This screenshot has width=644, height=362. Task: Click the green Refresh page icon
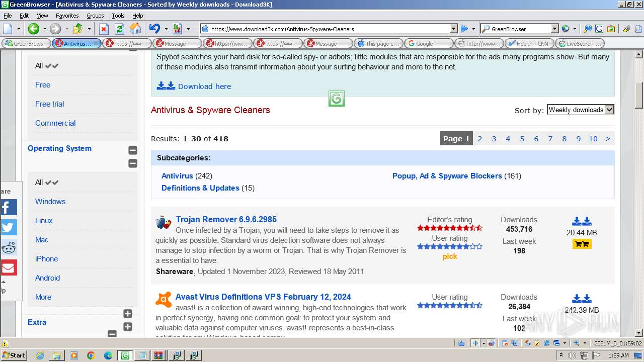[x=119, y=29]
